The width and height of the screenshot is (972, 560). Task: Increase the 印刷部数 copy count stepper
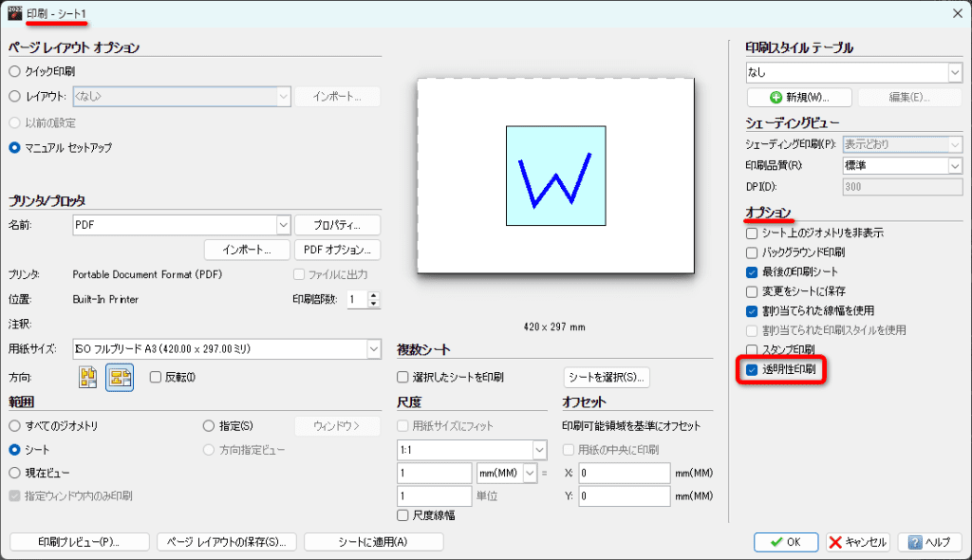click(x=373, y=295)
